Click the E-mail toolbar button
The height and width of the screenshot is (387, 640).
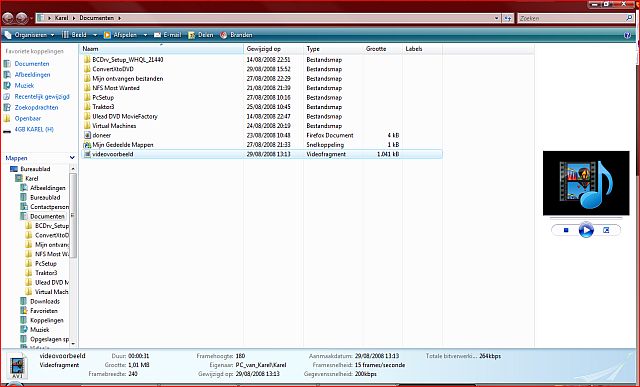coord(167,35)
